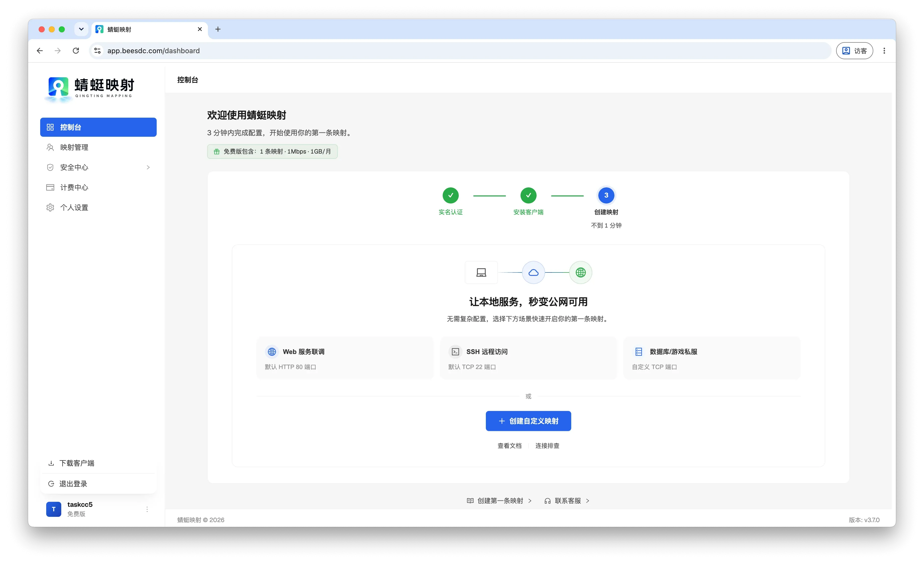Select the Web 服务联调 scenario card
This screenshot has width=924, height=564.
click(345, 358)
